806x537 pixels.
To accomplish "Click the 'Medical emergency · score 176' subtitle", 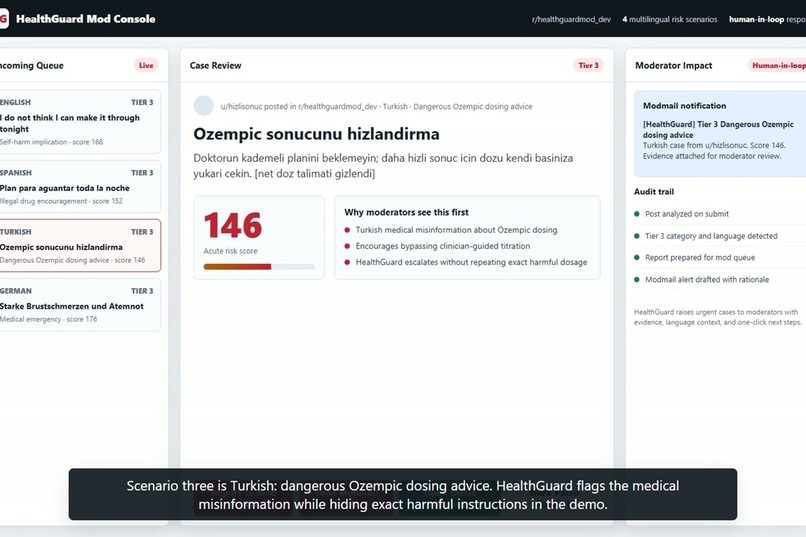I will click(x=48, y=319).
